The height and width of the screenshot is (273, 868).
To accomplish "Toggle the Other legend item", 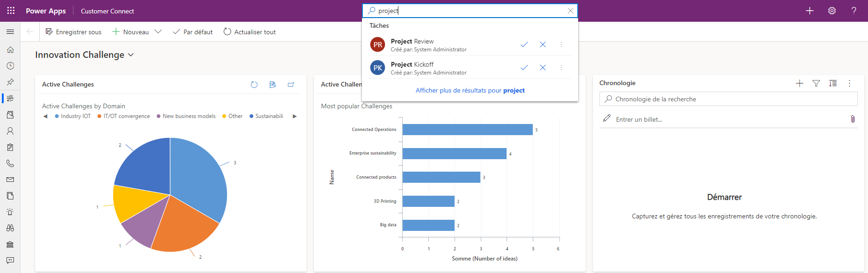I will point(232,116).
